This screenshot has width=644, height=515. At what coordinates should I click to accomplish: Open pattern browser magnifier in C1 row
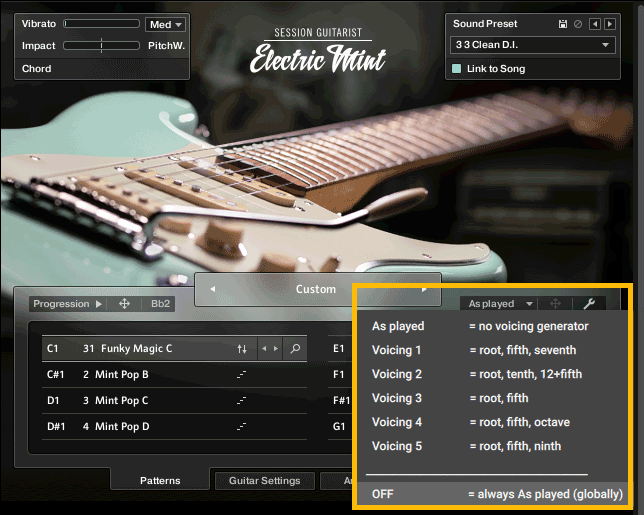[x=295, y=349]
